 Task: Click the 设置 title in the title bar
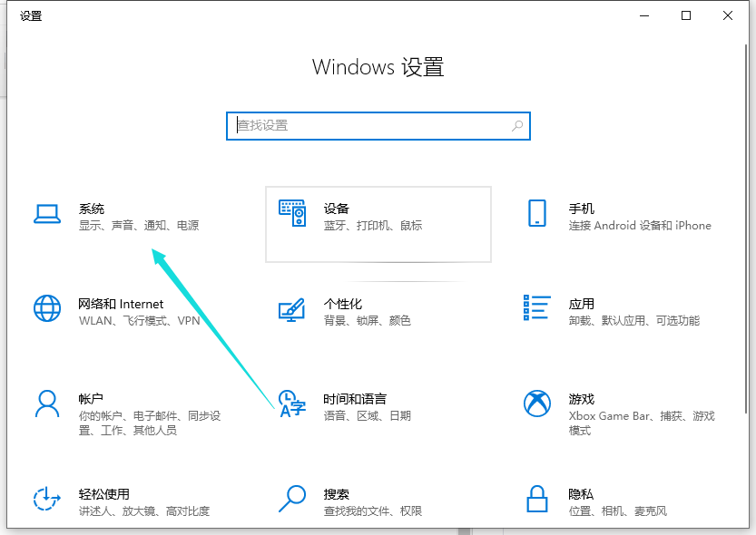click(x=31, y=15)
